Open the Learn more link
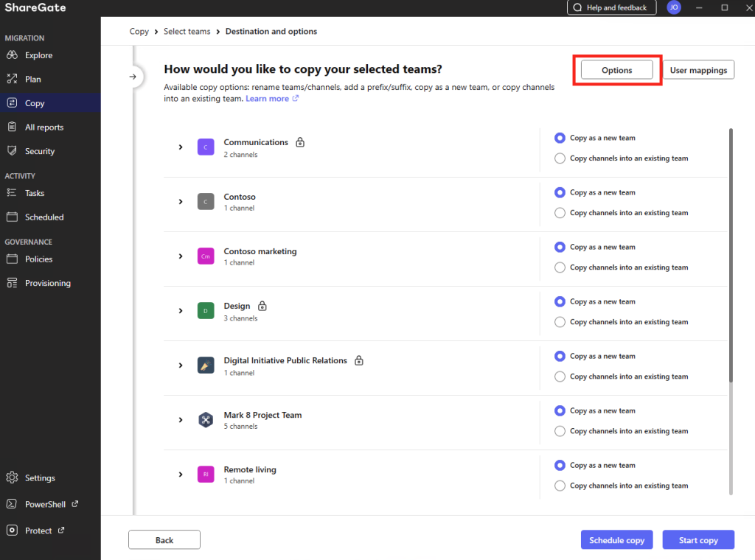Screen dimensions: 755x560 point(267,99)
